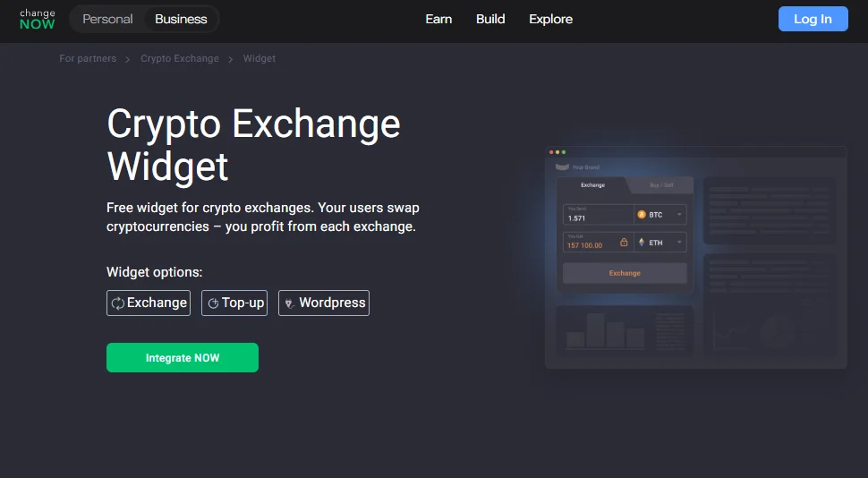
Task: Click the 'Widget options:' label
Action: (155, 272)
